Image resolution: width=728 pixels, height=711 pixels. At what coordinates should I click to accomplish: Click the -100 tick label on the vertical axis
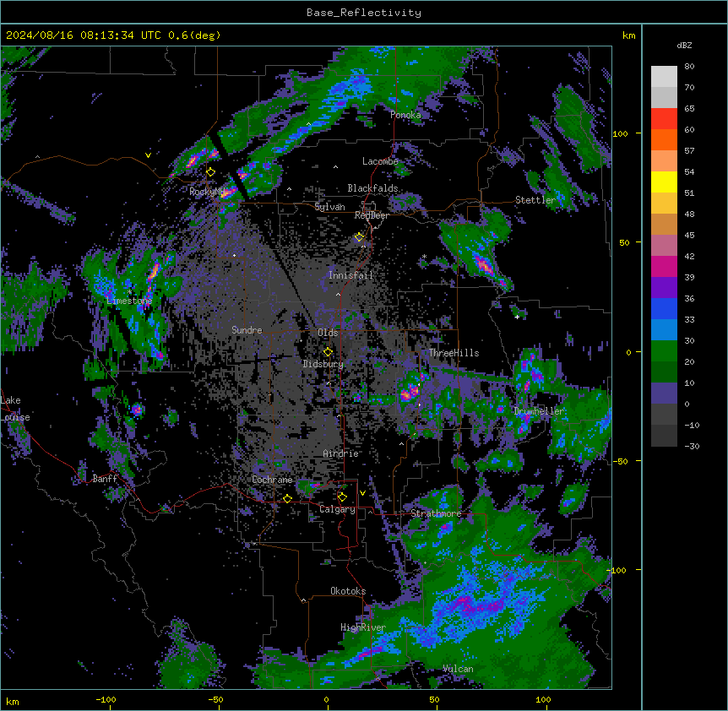(x=617, y=570)
